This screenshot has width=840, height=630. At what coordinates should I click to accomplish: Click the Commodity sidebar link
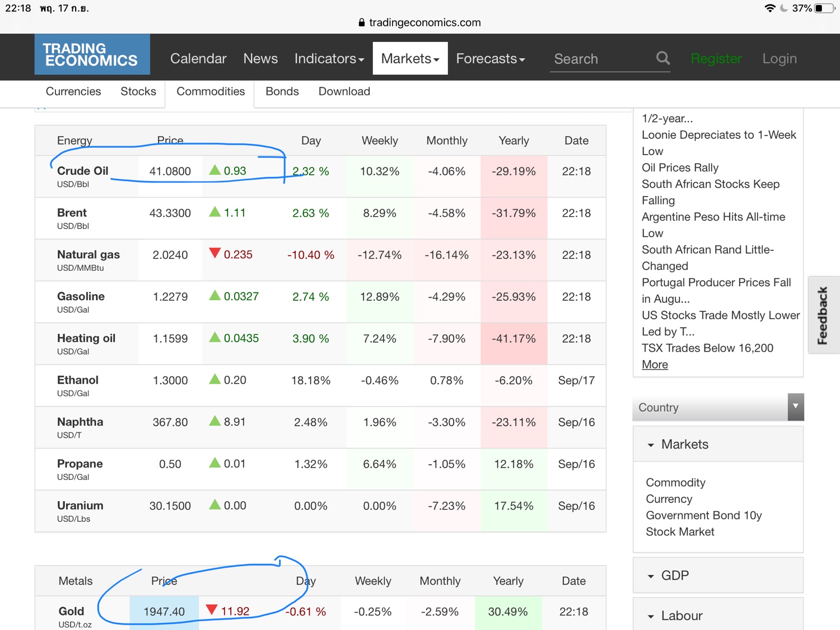pyautogui.click(x=675, y=482)
